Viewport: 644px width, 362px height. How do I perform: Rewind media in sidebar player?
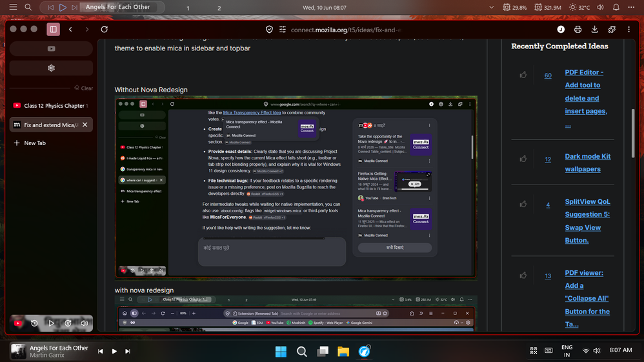pyautogui.click(x=34, y=323)
